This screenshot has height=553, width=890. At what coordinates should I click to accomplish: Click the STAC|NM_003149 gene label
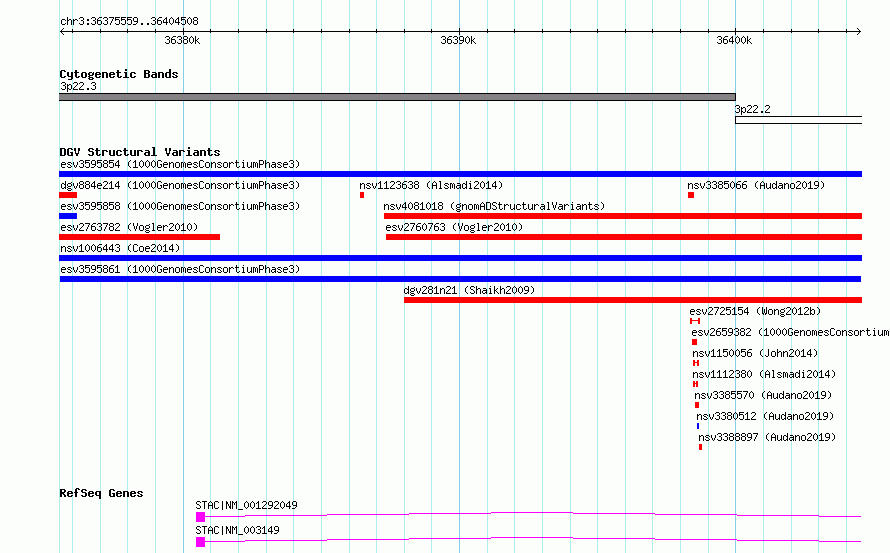tap(237, 530)
